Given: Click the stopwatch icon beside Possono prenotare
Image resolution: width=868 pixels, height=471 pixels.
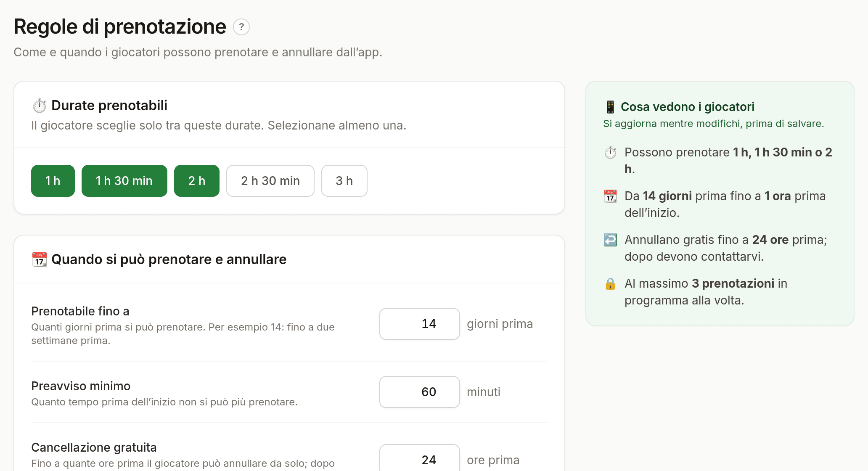Looking at the screenshot, I should coord(610,152).
